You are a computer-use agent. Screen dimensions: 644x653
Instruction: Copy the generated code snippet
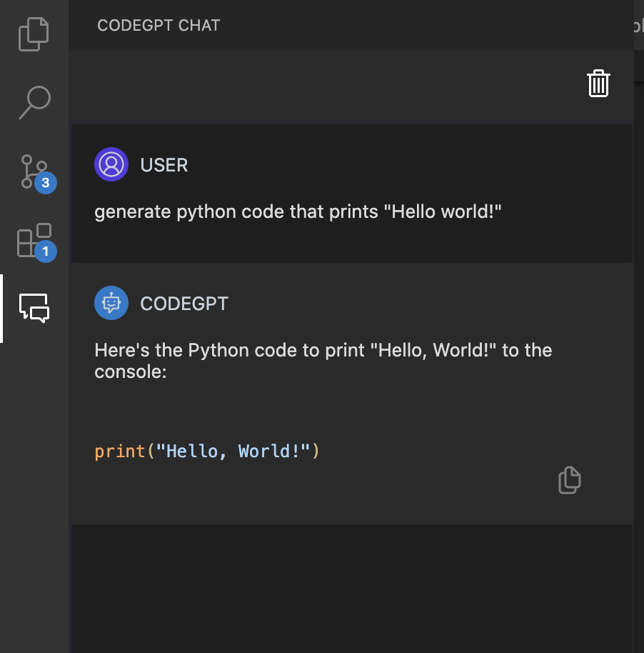[x=569, y=479]
